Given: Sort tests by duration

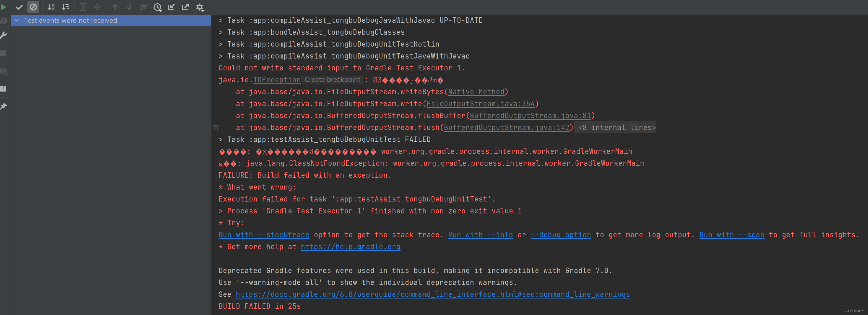Looking at the screenshot, I should pyautogui.click(x=66, y=7).
